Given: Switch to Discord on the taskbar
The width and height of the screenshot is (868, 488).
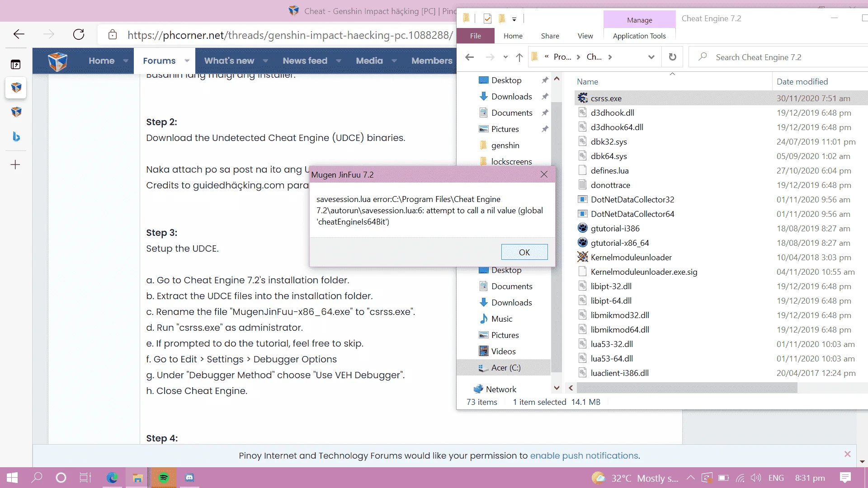Looking at the screenshot, I should 189,478.
